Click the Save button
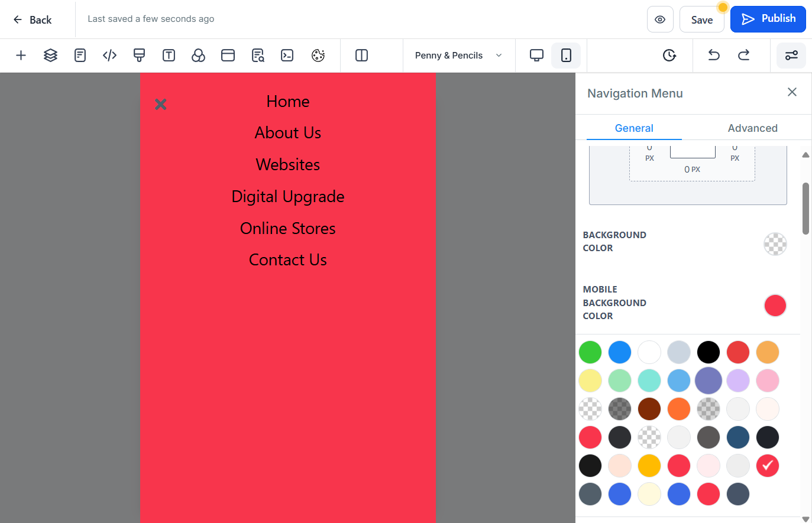 click(702, 20)
